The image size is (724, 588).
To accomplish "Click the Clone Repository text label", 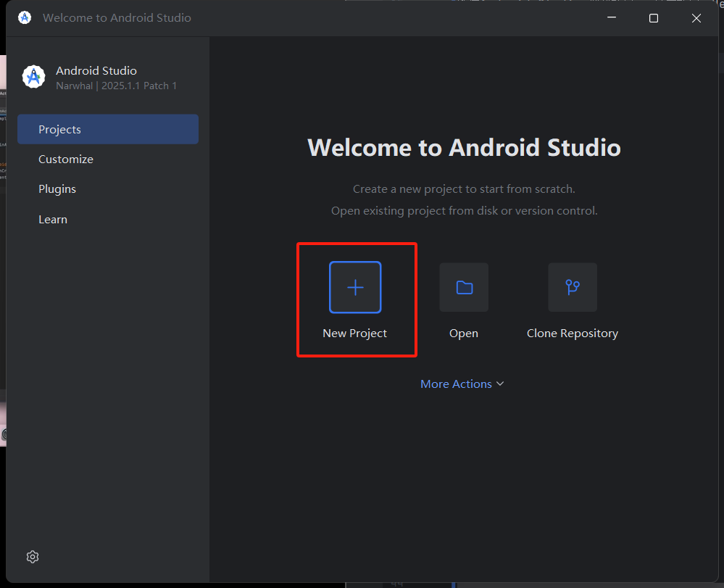I will [x=573, y=334].
